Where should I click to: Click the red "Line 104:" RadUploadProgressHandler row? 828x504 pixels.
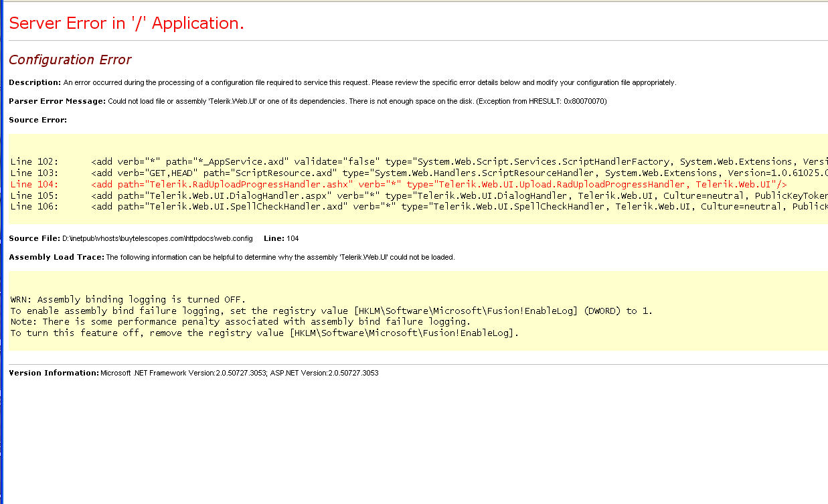click(x=399, y=184)
